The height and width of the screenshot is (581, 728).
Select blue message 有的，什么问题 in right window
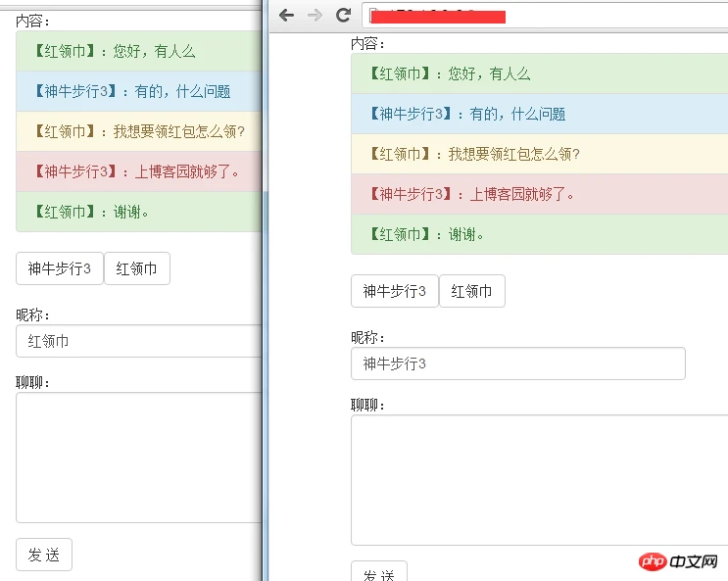click(539, 114)
